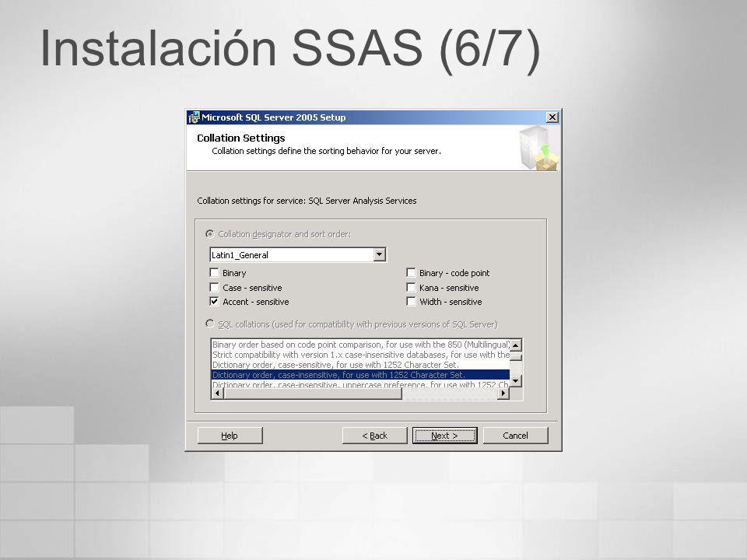Click the list's vertical scroll up arrow
This screenshot has height=560, width=747.
[516, 345]
